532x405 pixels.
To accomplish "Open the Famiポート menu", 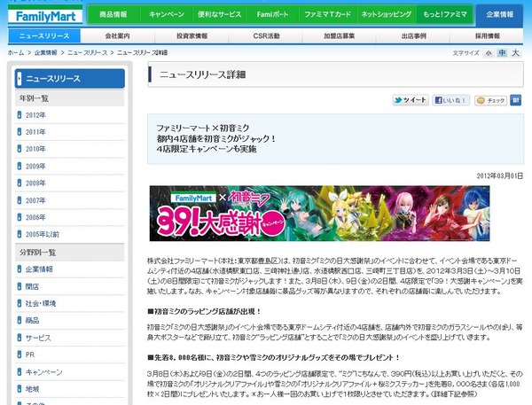I will coord(272,14).
